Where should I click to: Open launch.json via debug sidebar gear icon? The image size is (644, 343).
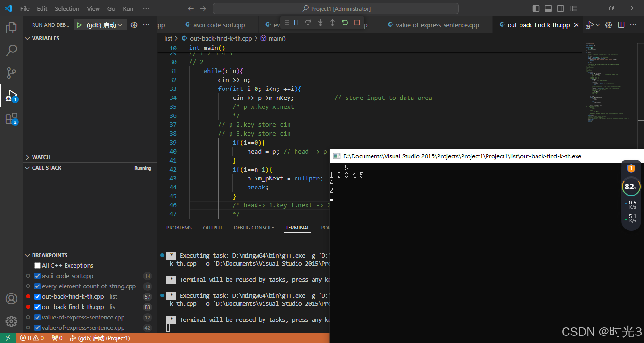134,25
